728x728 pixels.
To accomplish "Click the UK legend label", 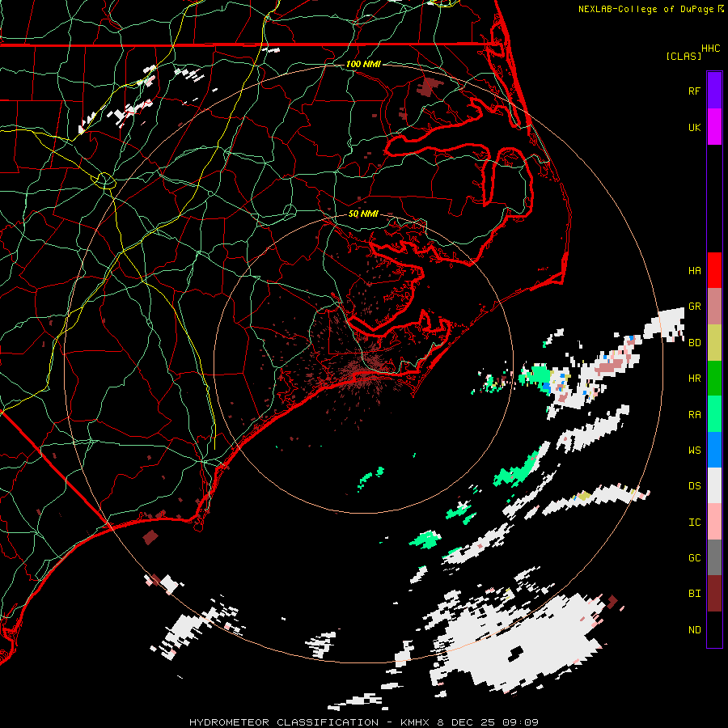I will tap(694, 127).
